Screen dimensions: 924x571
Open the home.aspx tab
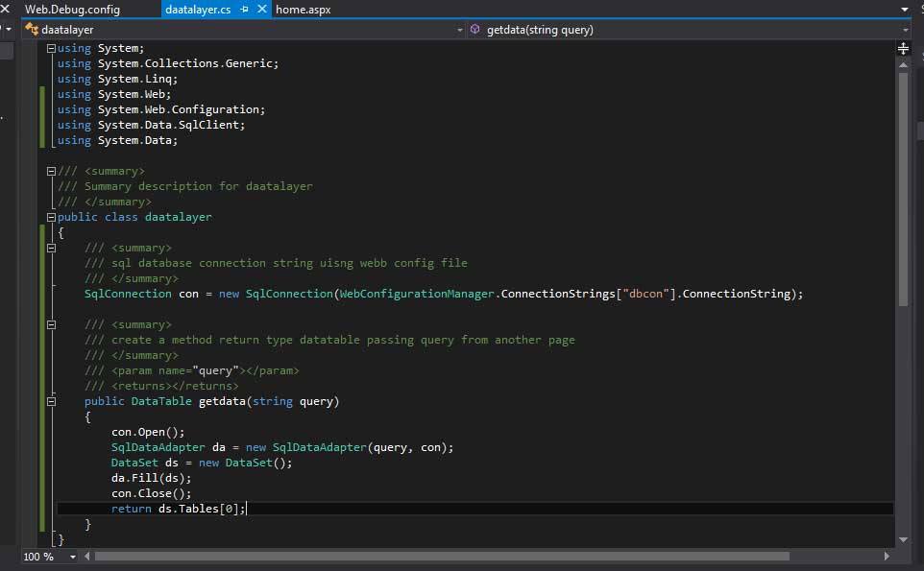point(305,9)
